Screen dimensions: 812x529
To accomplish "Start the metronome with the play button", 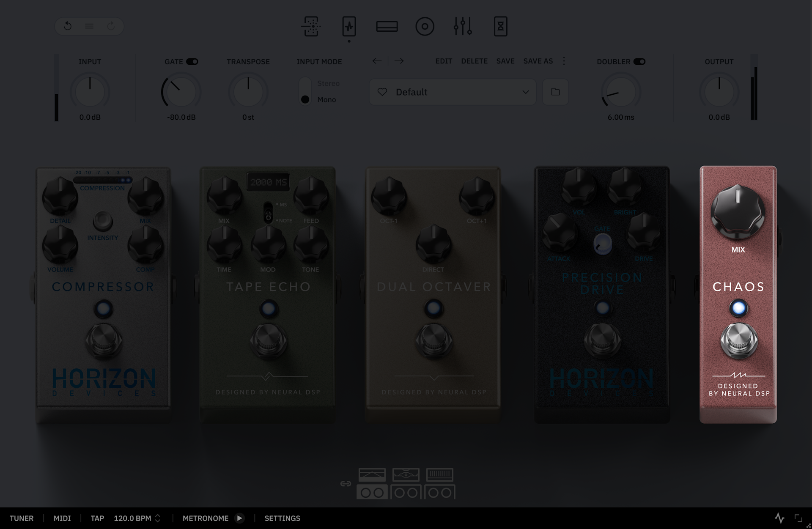I will click(x=239, y=518).
